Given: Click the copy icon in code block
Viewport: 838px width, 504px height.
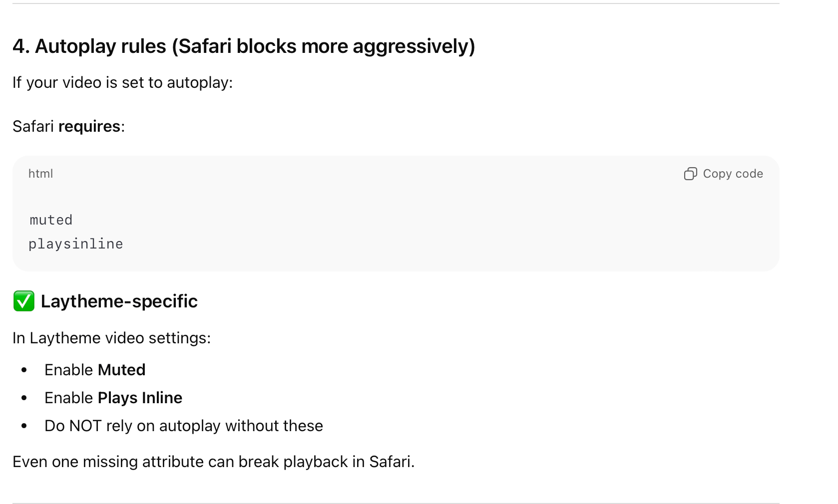Looking at the screenshot, I should tap(690, 174).
